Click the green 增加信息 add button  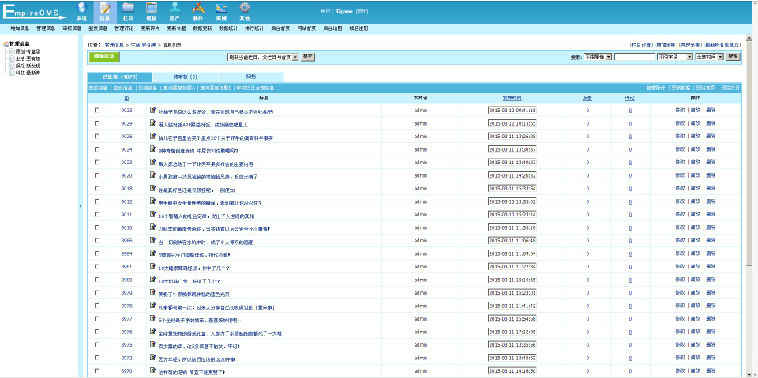pos(104,57)
